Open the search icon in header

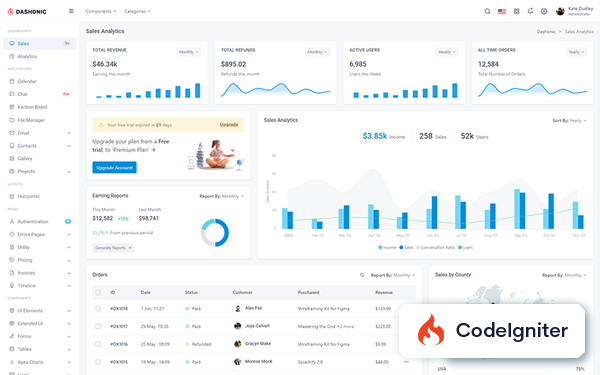pos(488,11)
